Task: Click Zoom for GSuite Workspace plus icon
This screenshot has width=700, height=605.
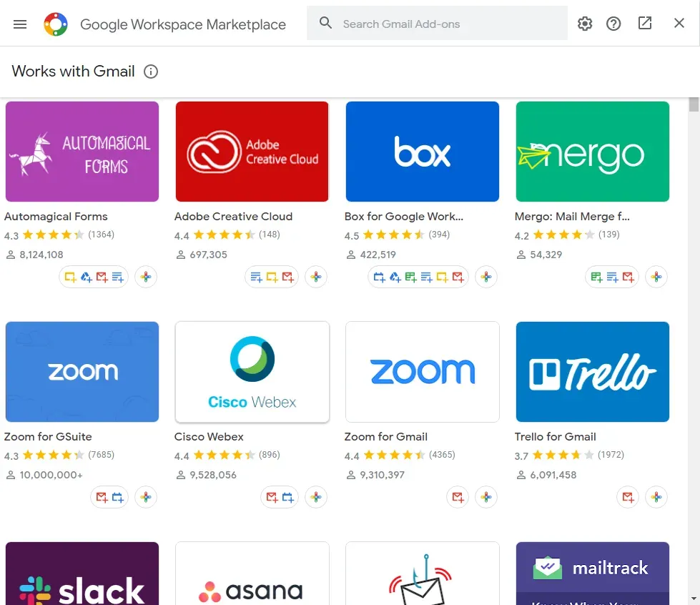Action: click(x=146, y=497)
